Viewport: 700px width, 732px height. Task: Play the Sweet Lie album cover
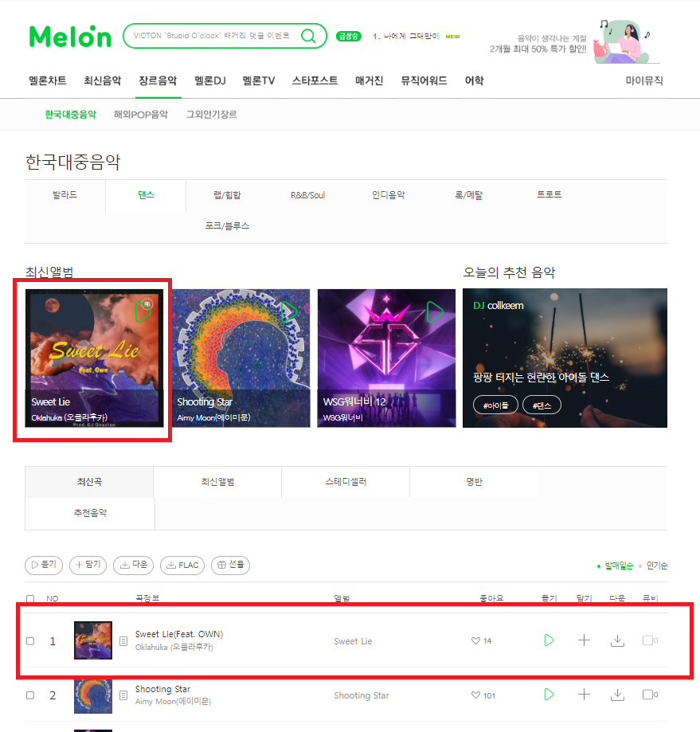pyautogui.click(x=143, y=312)
